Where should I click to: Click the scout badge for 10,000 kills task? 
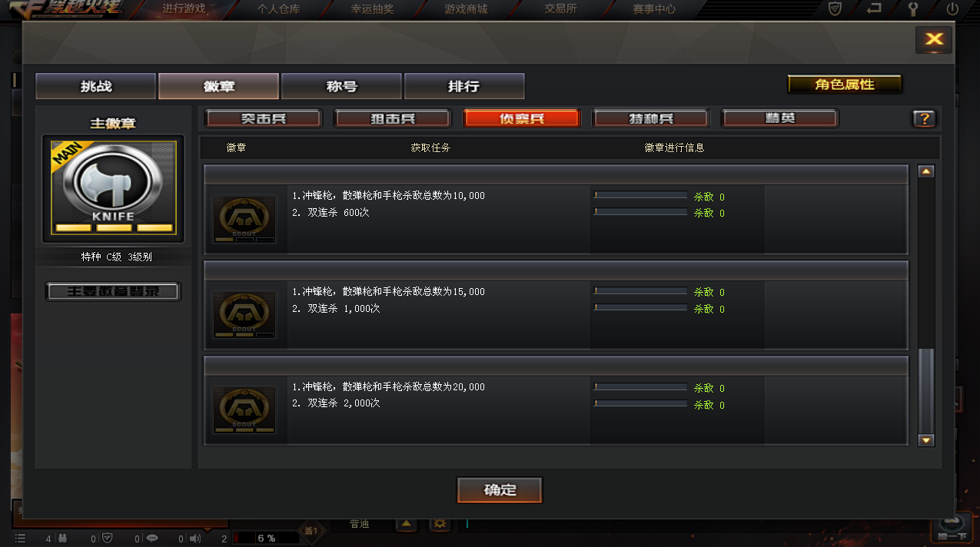coord(244,219)
